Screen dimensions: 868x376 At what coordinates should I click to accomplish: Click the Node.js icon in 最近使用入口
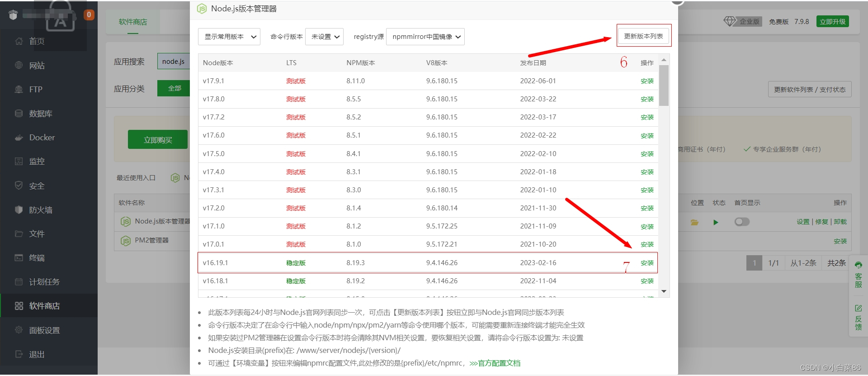[x=175, y=178]
